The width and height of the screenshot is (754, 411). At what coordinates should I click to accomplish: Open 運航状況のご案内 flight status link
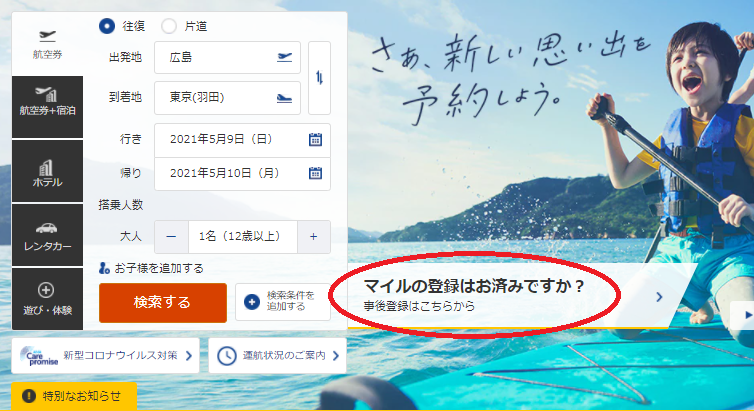277,355
